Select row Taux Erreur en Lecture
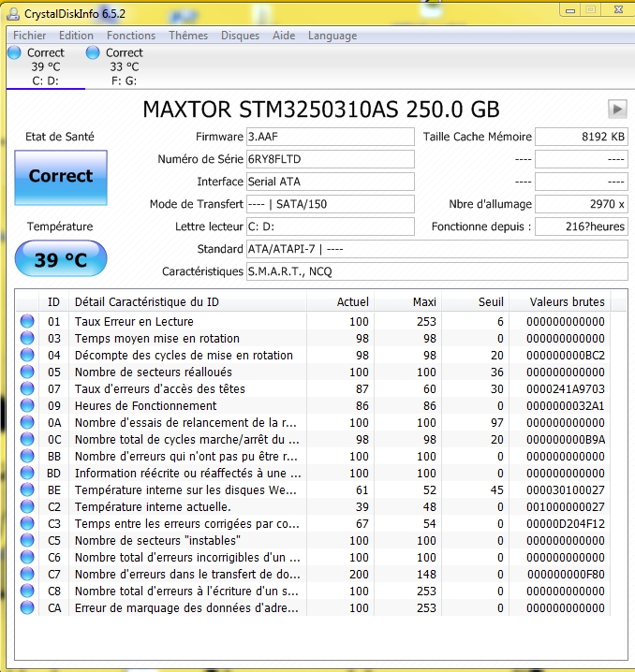635x672 pixels. tap(313, 321)
